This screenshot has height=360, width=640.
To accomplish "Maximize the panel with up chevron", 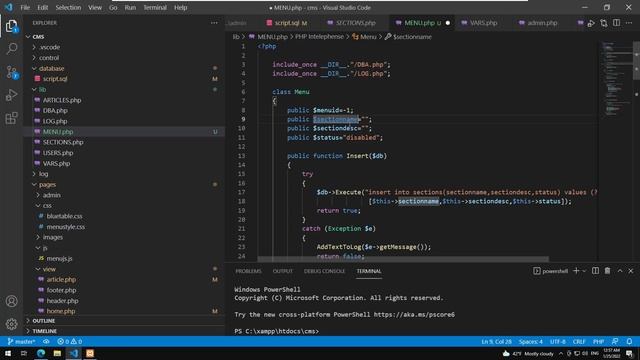I will pyautogui.click(x=620, y=271).
